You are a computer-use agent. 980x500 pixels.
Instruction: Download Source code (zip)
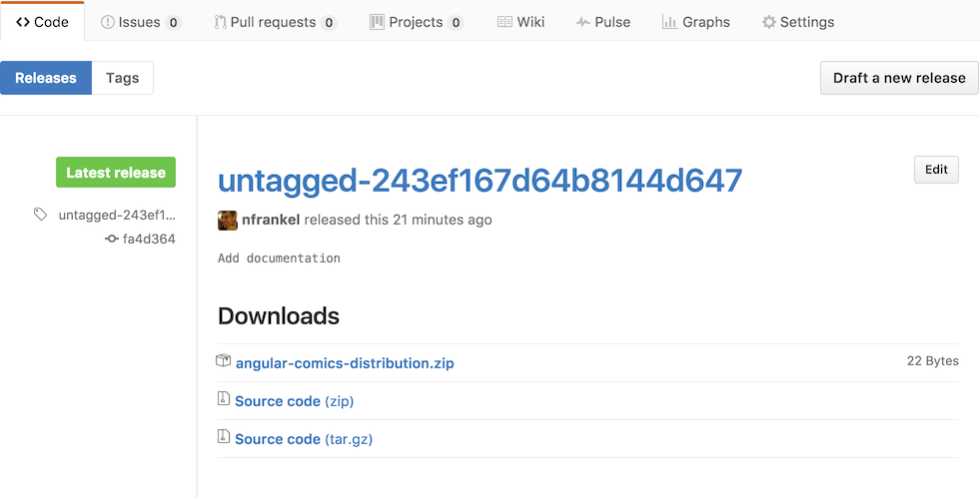click(x=295, y=401)
